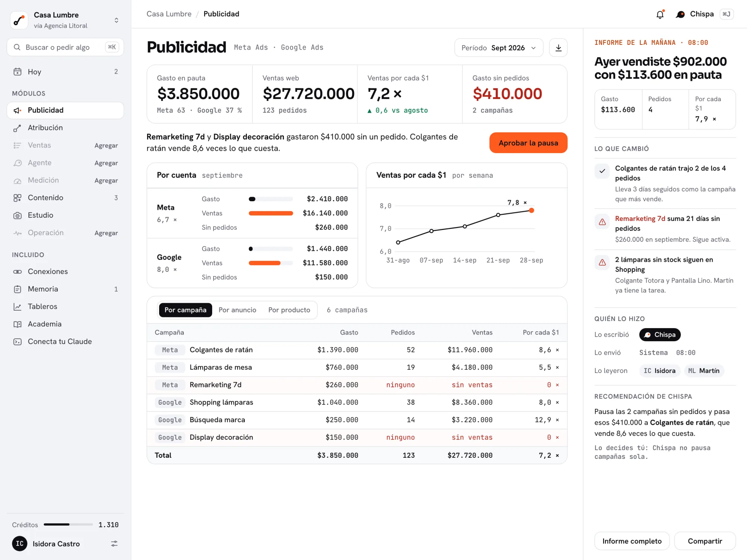Viewport: 747px width, 560px height.
Task: Click the Chispa author badge
Action: pos(660,335)
